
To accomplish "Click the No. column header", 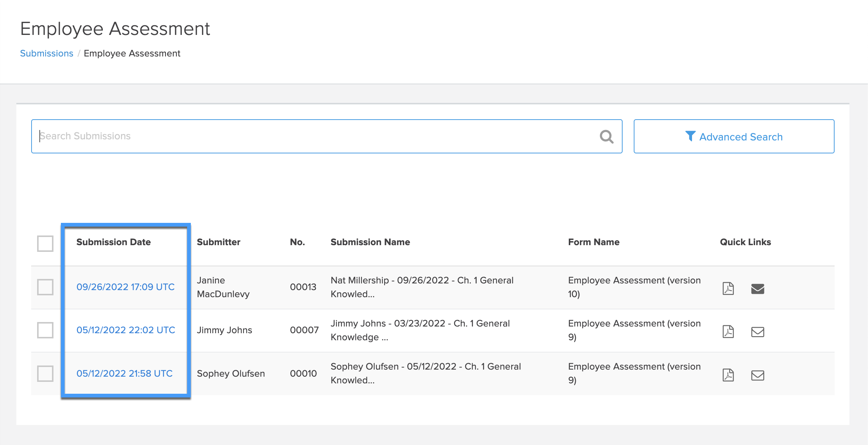I will click(x=297, y=242).
